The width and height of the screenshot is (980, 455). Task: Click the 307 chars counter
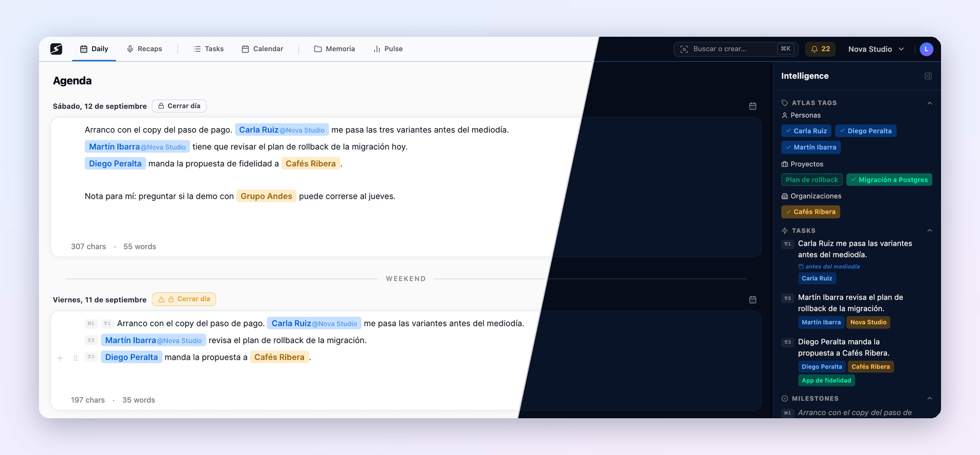coord(89,247)
